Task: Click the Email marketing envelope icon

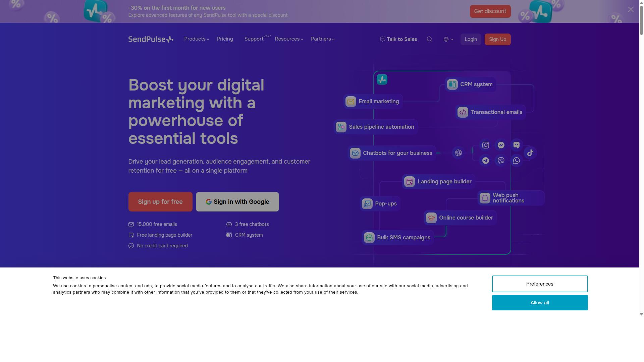Action: pyautogui.click(x=351, y=102)
